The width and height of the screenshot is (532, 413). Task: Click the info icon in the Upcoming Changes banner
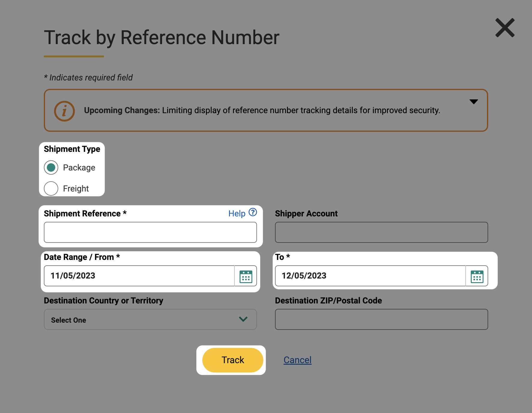click(64, 111)
